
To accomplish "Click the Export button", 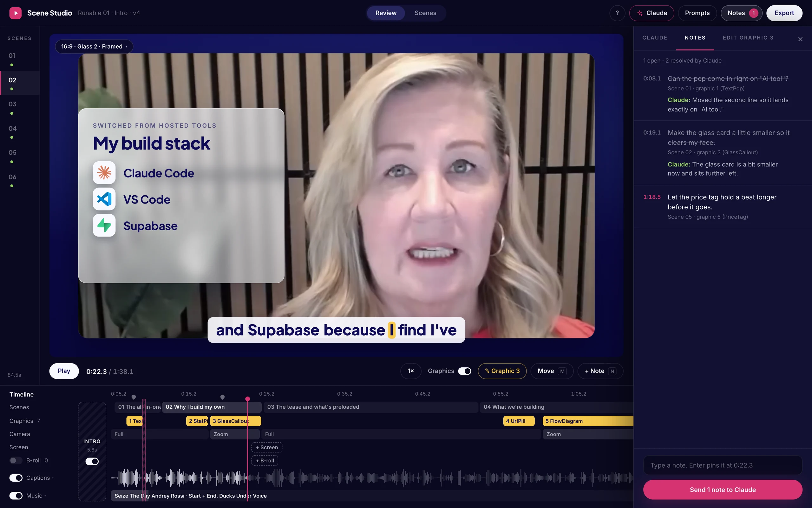I will pyautogui.click(x=784, y=13).
